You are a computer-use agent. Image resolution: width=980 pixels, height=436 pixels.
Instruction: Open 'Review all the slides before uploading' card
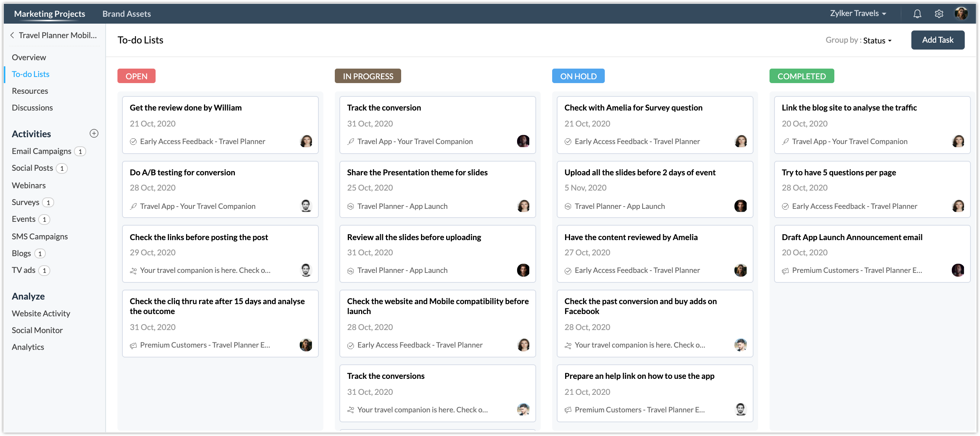point(414,237)
